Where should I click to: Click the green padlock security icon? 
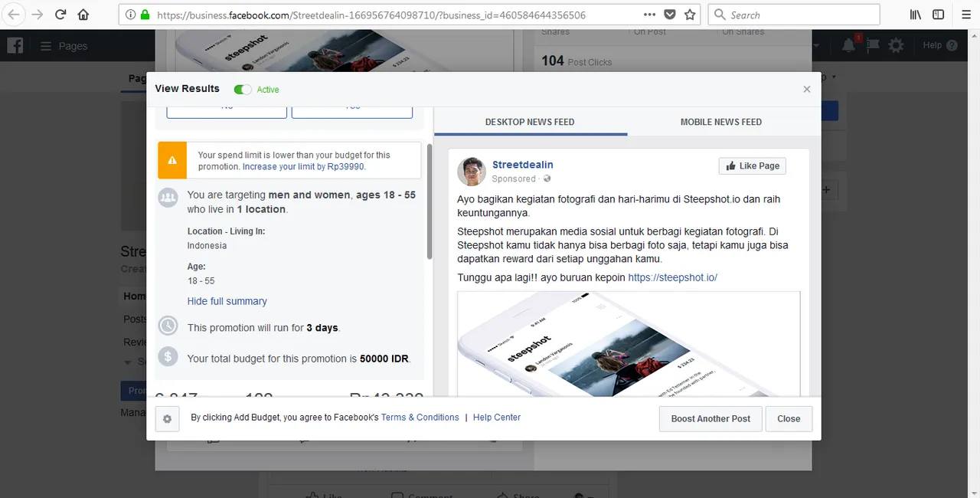pyautogui.click(x=145, y=15)
